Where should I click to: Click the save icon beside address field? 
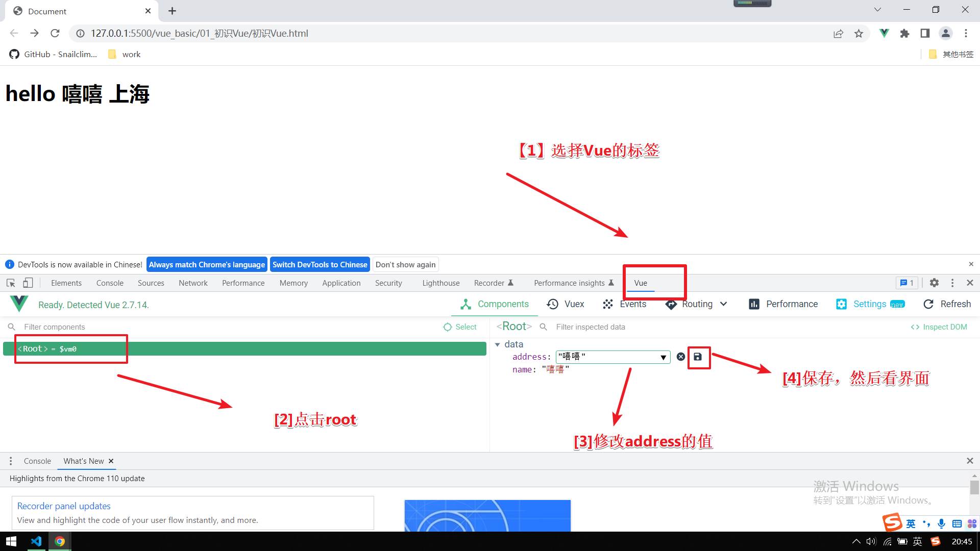[698, 357]
